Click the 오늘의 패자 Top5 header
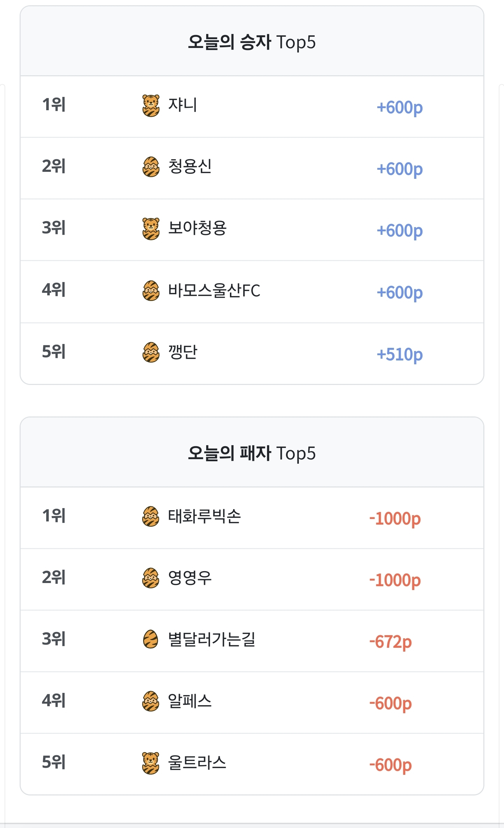 point(252,453)
